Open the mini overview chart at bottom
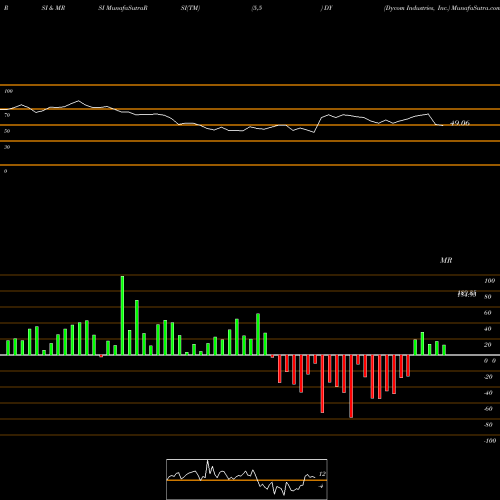 [247, 479]
